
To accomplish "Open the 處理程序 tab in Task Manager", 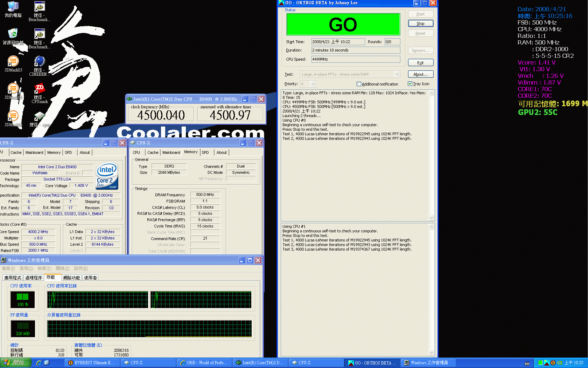I will tap(34, 278).
